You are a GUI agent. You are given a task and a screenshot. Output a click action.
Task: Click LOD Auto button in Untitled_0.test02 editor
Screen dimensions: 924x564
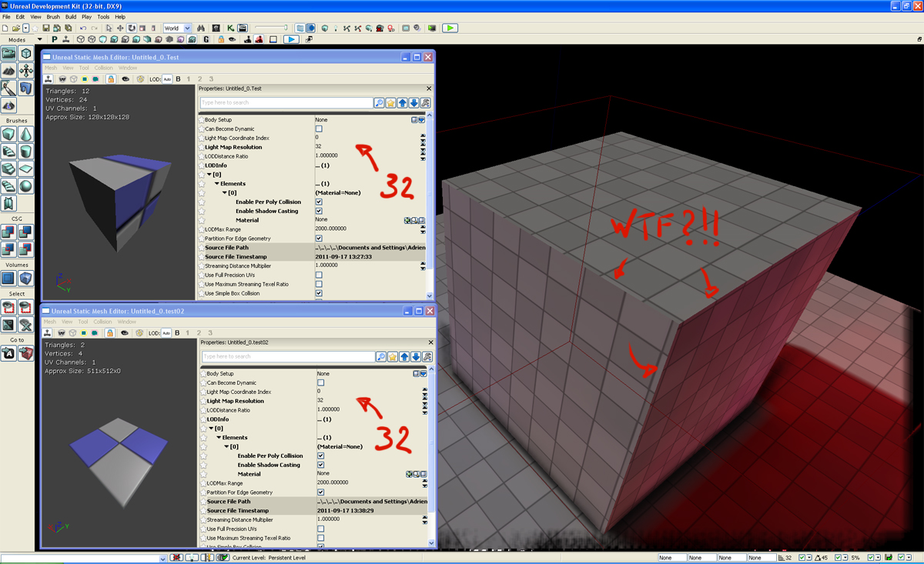167,332
